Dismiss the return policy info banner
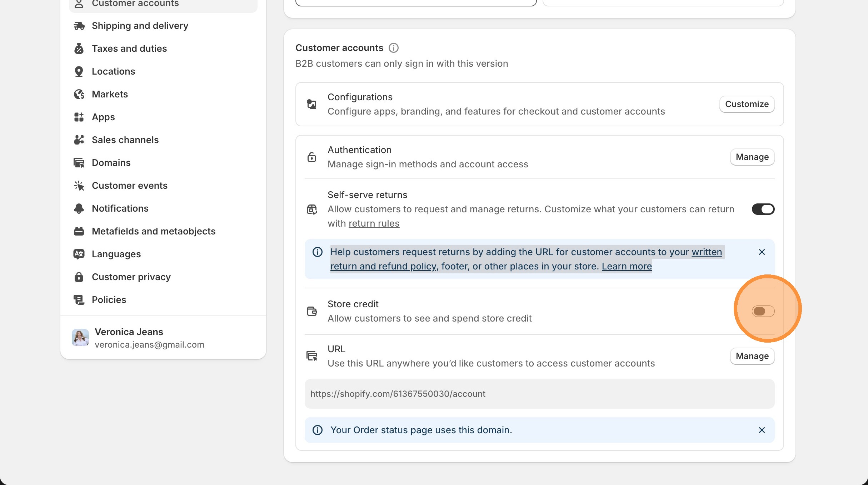This screenshot has height=485, width=868. pyautogui.click(x=762, y=252)
